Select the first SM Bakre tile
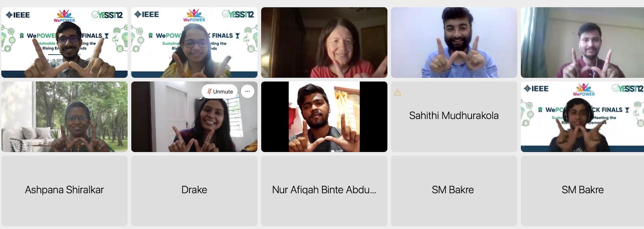This screenshot has height=229, width=644. 454,191
